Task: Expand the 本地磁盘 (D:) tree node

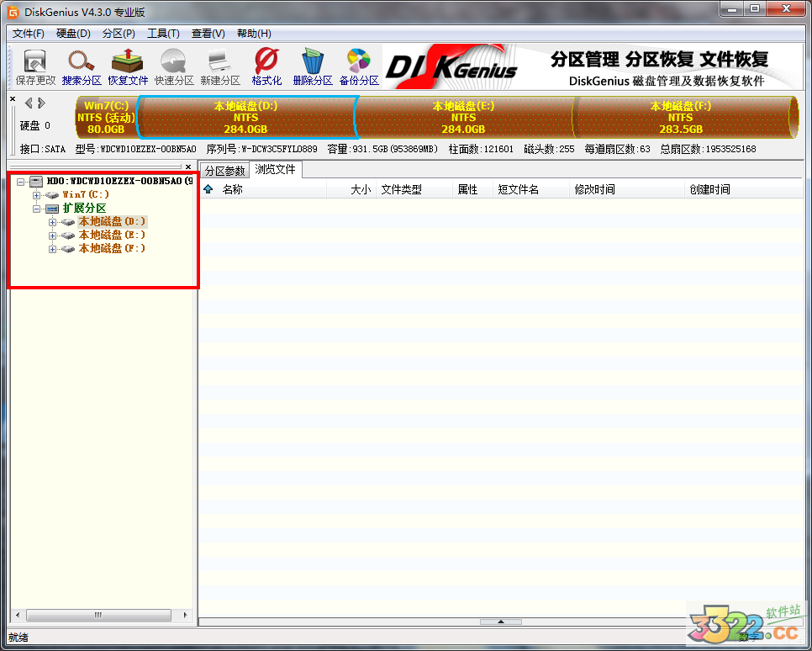Action: pyautogui.click(x=52, y=222)
